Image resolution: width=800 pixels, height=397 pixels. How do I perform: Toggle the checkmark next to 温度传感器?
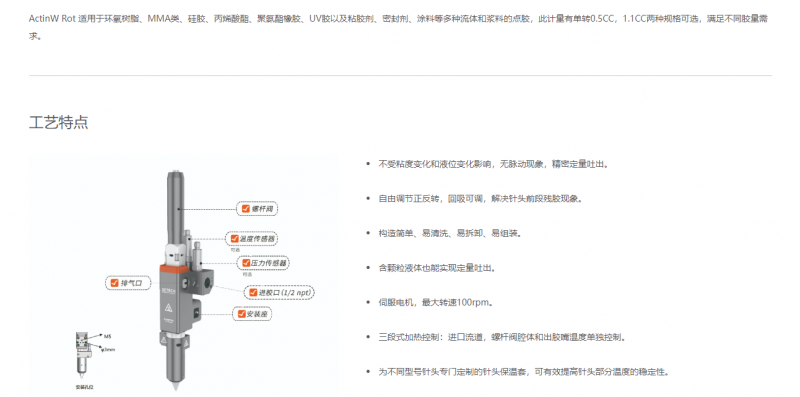[235, 238]
